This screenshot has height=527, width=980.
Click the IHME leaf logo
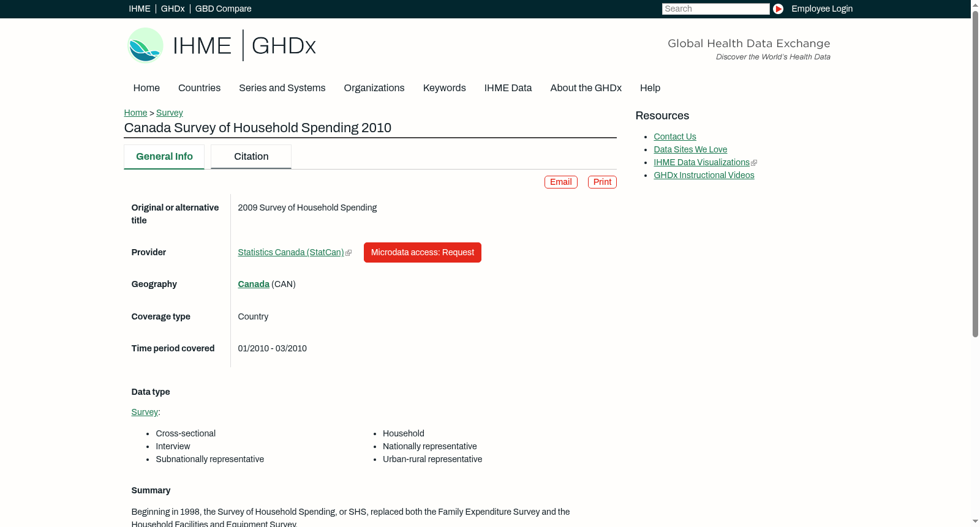coord(145,45)
